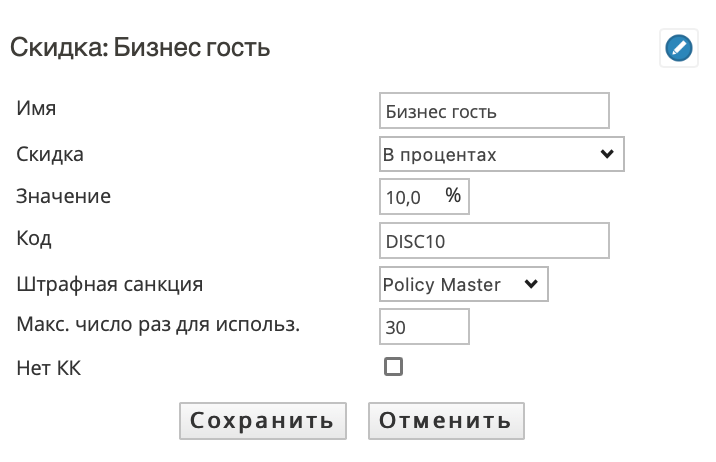Viewport: 716px width, 462px height.
Task: Select the Код field containing DISC10
Action: (494, 241)
